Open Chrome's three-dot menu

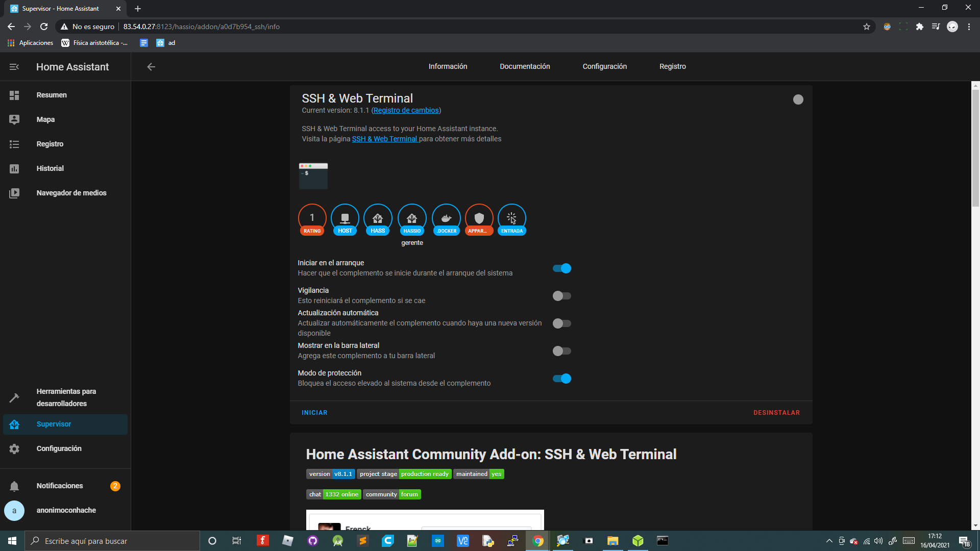tap(969, 27)
